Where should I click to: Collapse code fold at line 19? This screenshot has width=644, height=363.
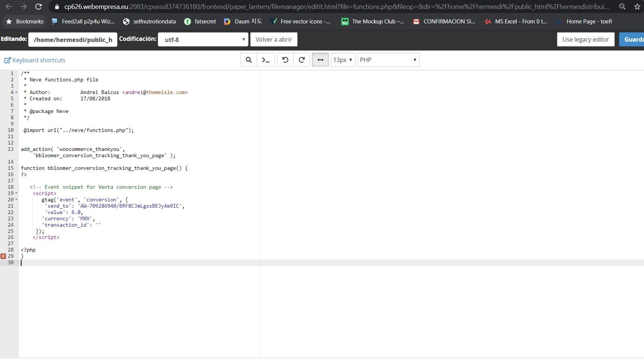[16, 194]
